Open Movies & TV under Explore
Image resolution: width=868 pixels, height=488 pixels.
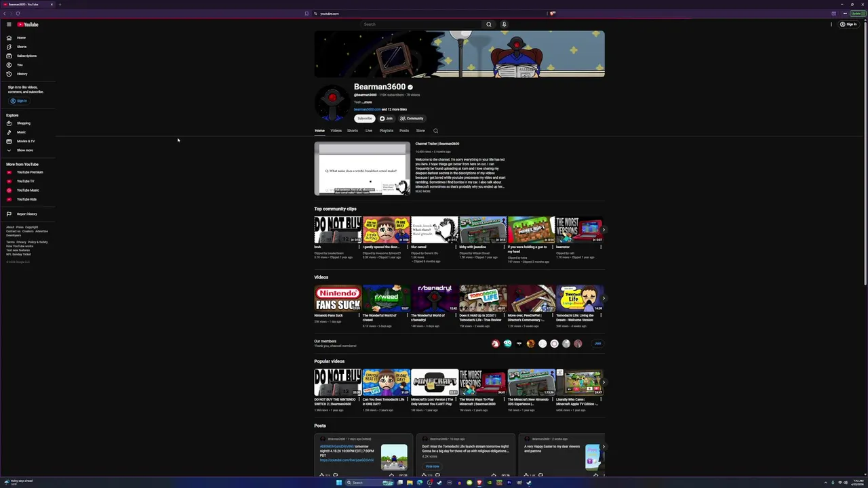point(25,141)
